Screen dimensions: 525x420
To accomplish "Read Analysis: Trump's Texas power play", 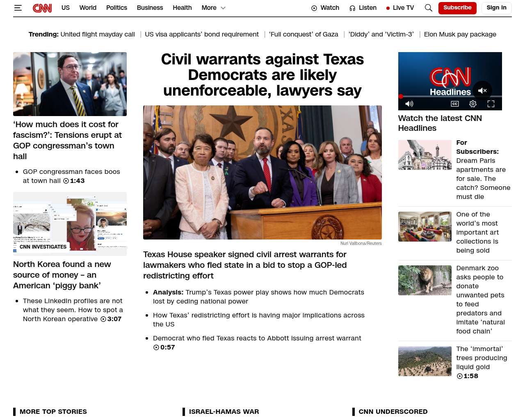I will [x=258, y=297].
